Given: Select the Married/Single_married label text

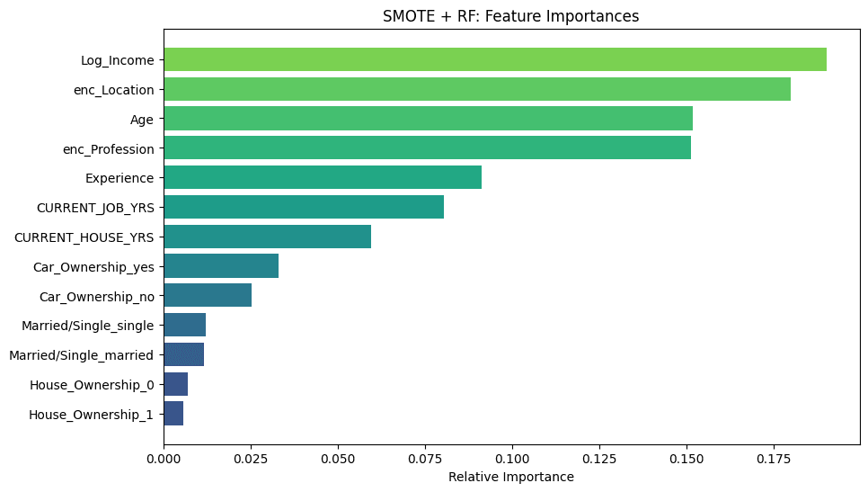Looking at the screenshot, I should tap(81, 355).
